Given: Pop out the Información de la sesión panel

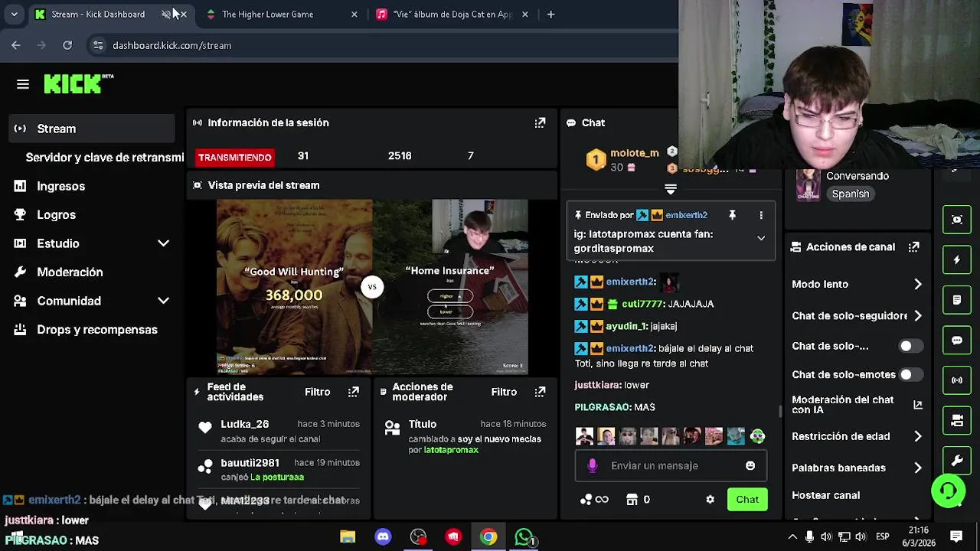Looking at the screenshot, I should pyautogui.click(x=540, y=122).
